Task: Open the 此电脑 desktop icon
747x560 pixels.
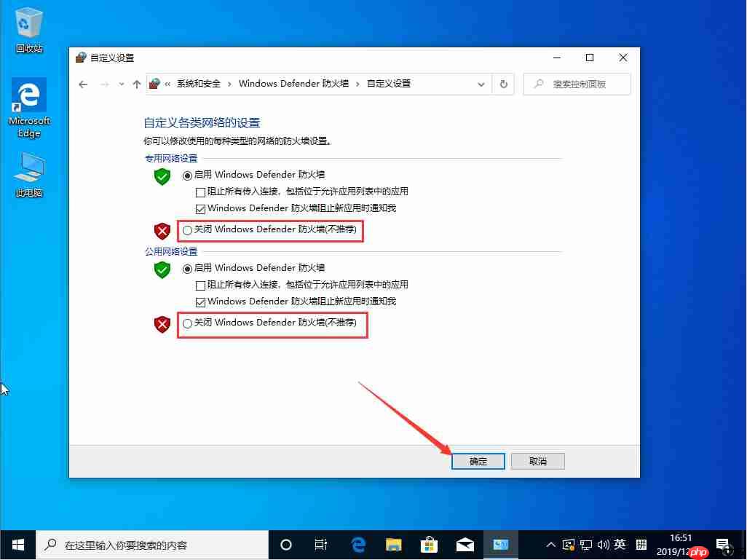Action: pyautogui.click(x=29, y=175)
